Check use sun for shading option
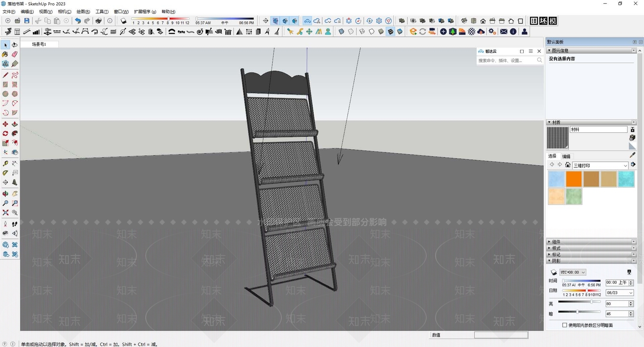The image size is (644, 347). [x=565, y=325]
